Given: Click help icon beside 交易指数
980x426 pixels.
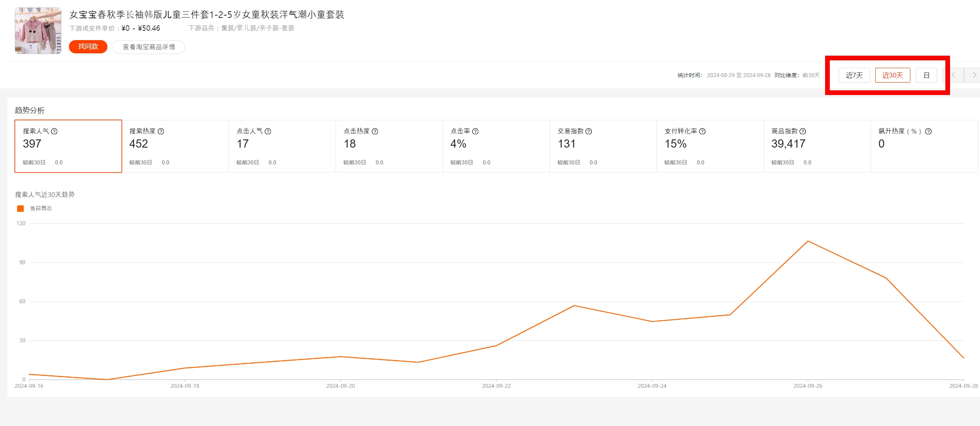Looking at the screenshot, I should pos(589,131).
